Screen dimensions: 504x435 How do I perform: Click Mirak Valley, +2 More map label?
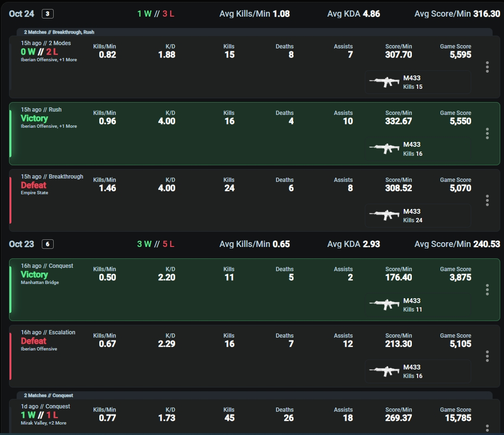[43, 423]
